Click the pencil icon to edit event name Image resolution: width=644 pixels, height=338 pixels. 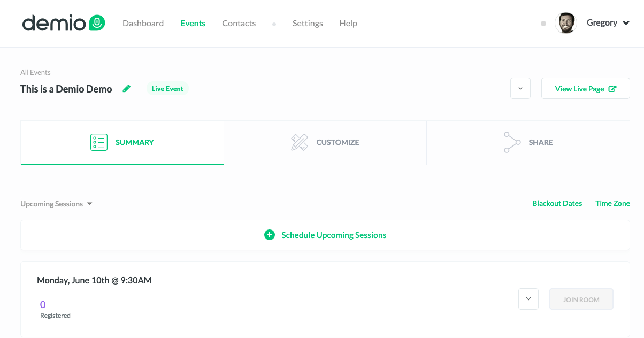coord(126,89)
